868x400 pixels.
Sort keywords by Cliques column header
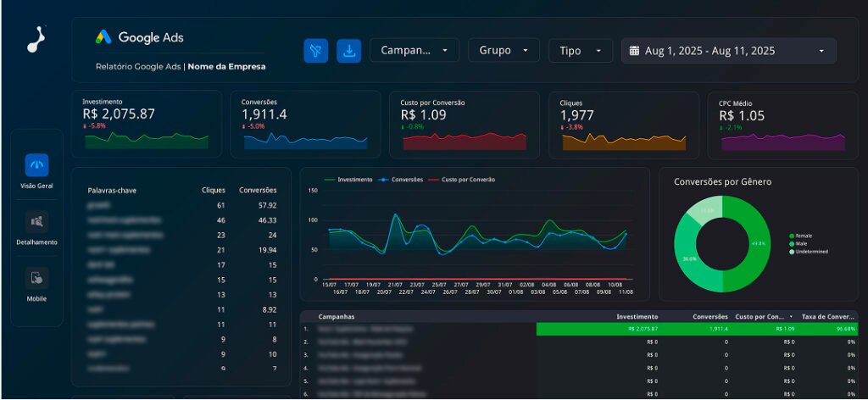tap(213, 190)
